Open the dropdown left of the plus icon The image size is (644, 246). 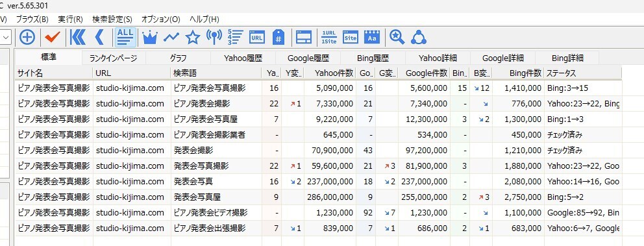(x=6, y=38)
